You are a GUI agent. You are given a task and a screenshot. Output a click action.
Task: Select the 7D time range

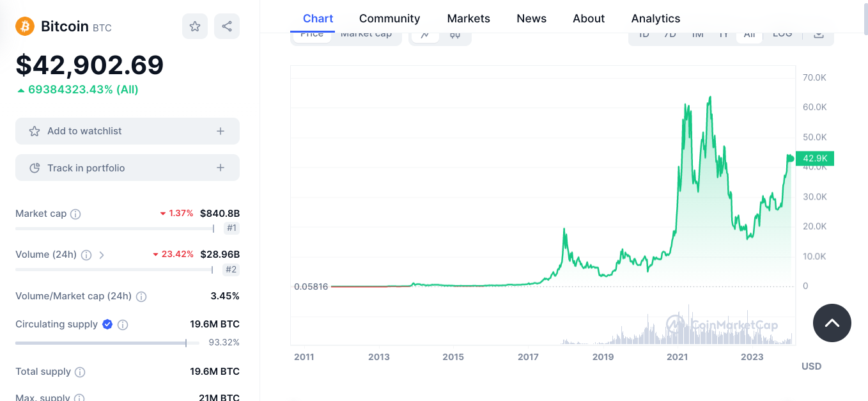tap(670, 35)
